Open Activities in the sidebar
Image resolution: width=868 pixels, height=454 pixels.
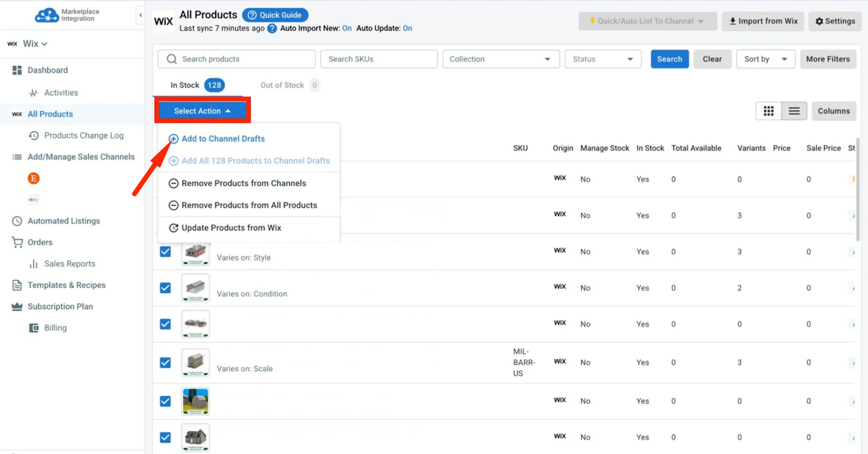click(61, 93)
